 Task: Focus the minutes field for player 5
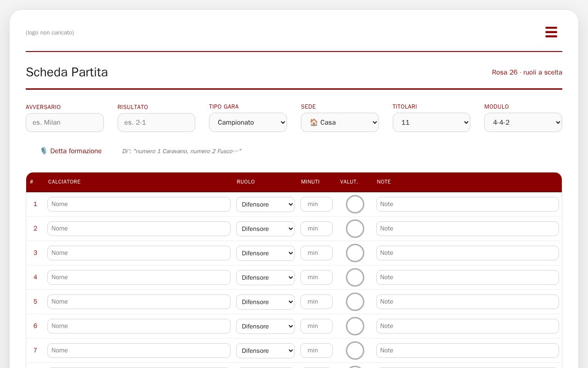[x=317, y=302]
